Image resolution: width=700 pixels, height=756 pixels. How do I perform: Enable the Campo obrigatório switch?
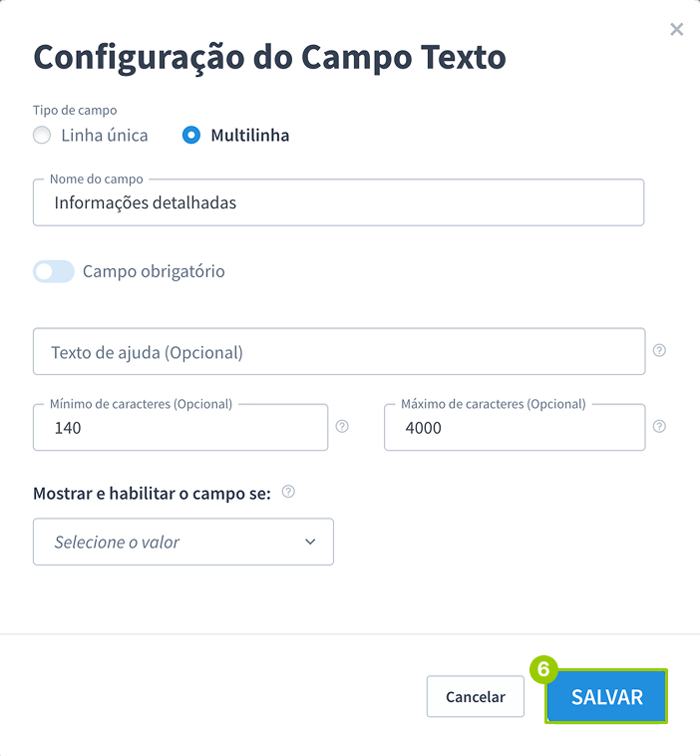tap(54, 271)
